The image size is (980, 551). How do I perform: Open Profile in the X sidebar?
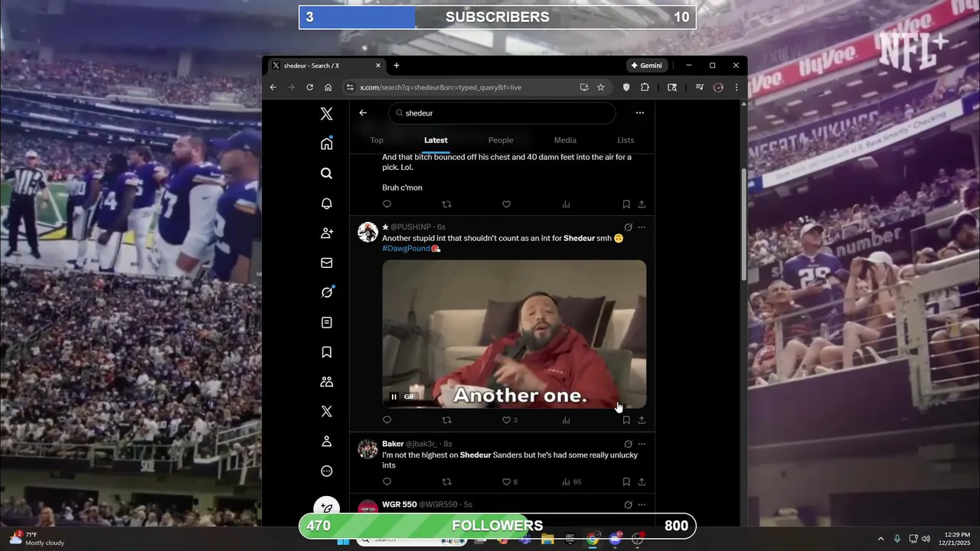(326, 442)
